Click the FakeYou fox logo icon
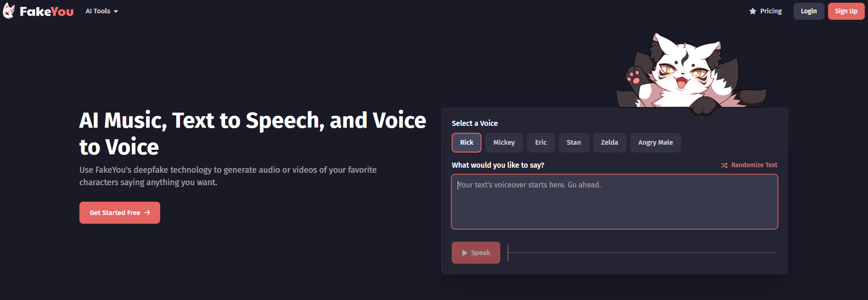868x300 pixels. (x=9, y=11)
